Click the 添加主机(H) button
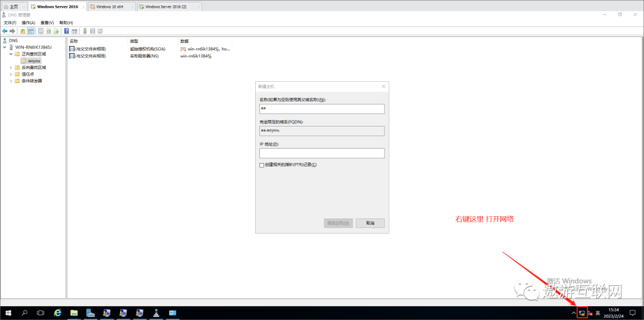644x320 pixels. click(x=338, y=223)
